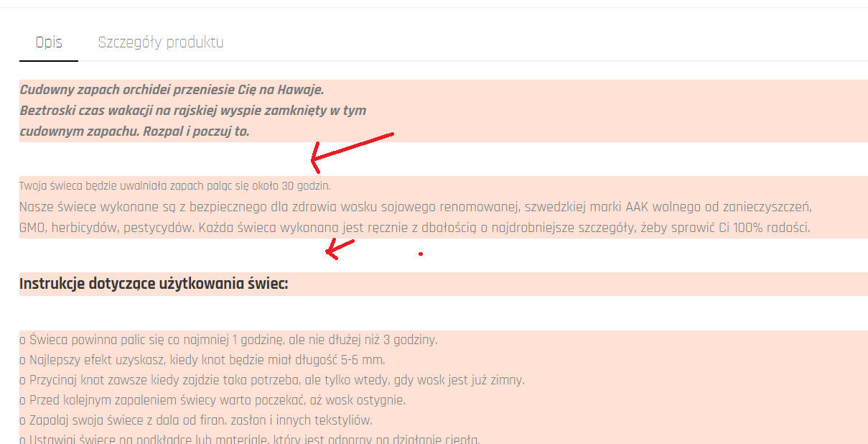This screenshot has width=868, height=444.
Task: Click the small red dot
Action: coord(421,254)
